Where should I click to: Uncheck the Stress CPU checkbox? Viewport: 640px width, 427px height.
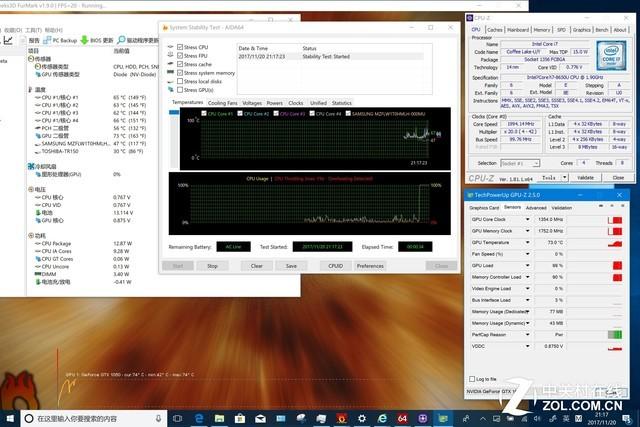(x=179, y=47)
